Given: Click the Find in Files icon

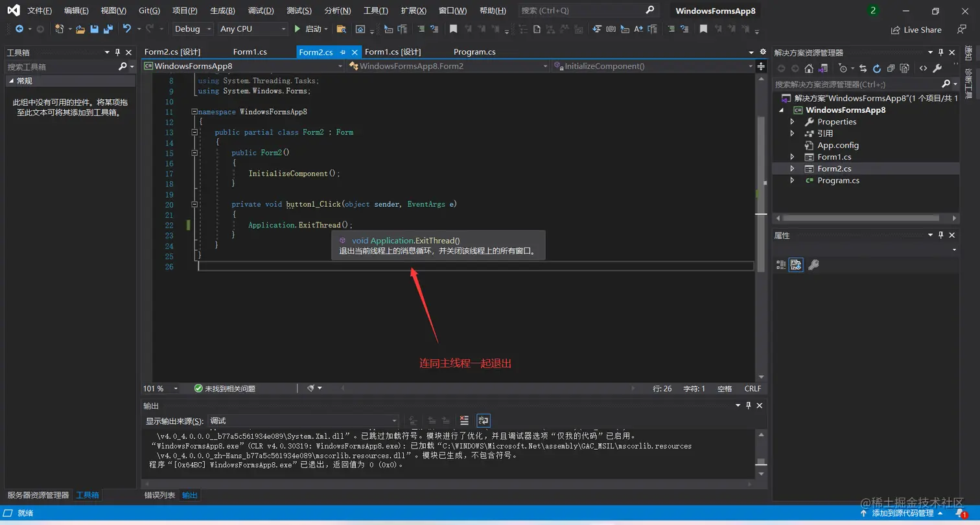Looking at the screenshot, I should pyautogui.click(x=342, y=29).
